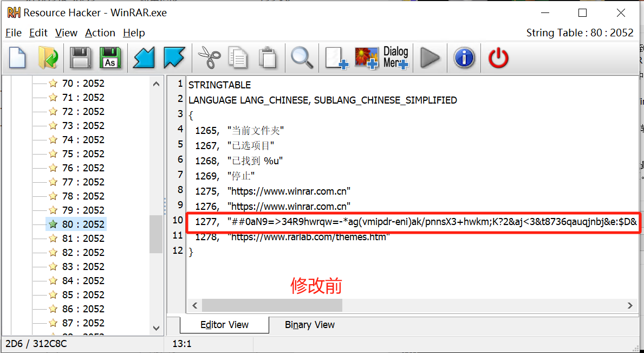Screen dimensions: 644x353
Task: Click the STRINGTABLE text on line 1
Action: pyautogui.click(x=219, y=85)
